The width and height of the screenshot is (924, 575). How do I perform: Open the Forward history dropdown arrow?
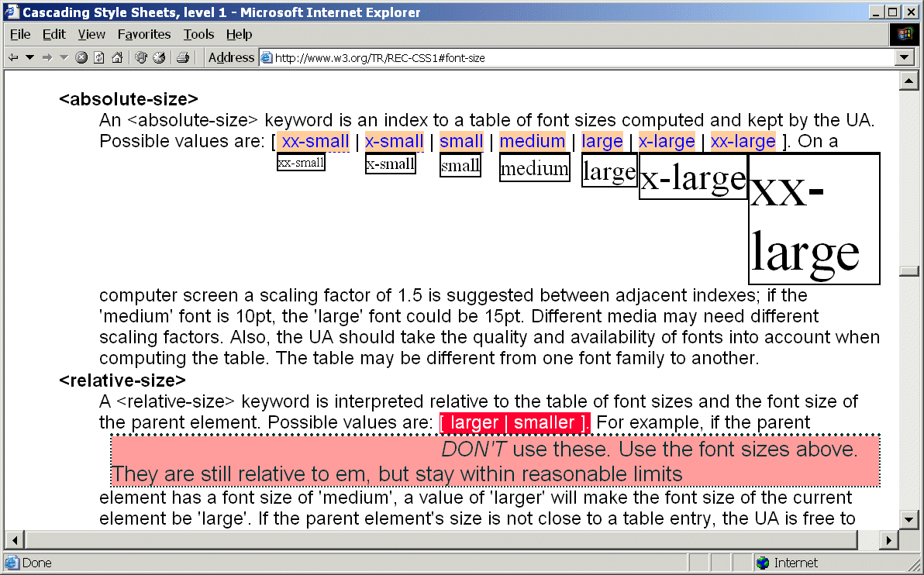click(x=64, y=57)
